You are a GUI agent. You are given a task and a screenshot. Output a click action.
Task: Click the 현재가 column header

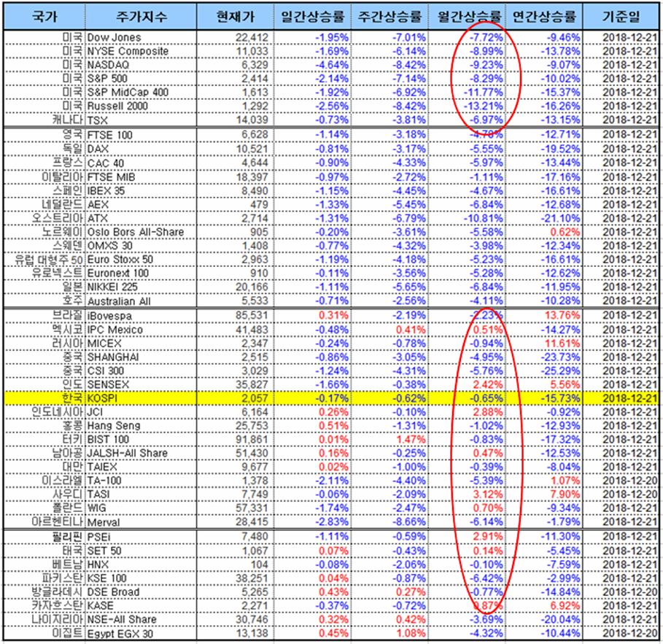(235, 17)
